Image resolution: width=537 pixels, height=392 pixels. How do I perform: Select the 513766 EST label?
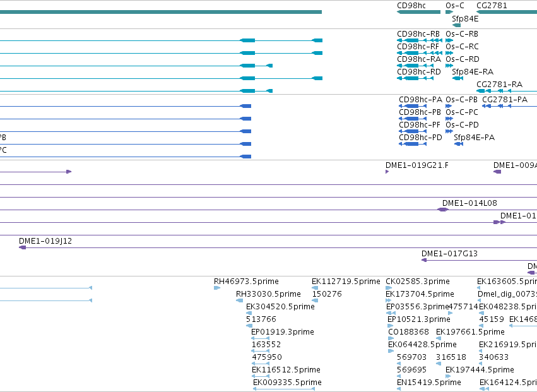[261, 319]
